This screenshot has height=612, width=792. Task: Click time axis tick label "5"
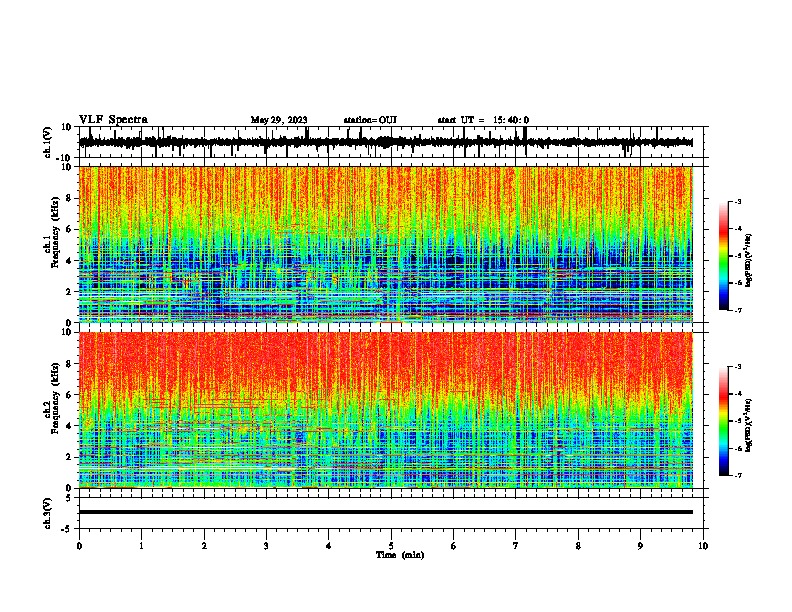pyautogui.click(x=391, y=546)
